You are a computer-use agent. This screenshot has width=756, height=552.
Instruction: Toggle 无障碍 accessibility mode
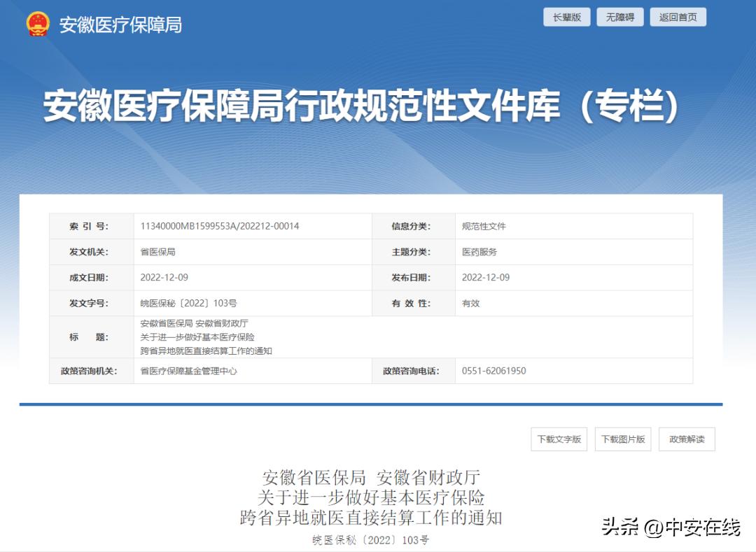click(x=622, y=16)
